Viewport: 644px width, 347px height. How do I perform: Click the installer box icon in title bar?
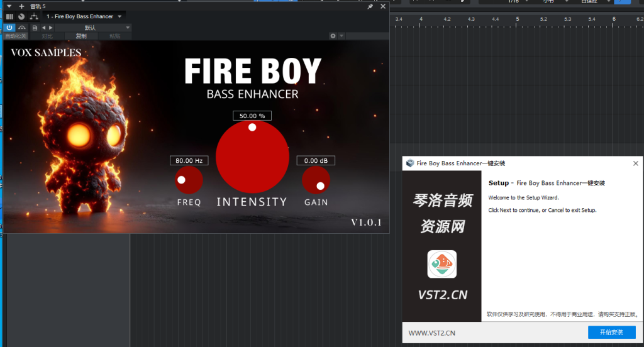click(x=410, y=163)
